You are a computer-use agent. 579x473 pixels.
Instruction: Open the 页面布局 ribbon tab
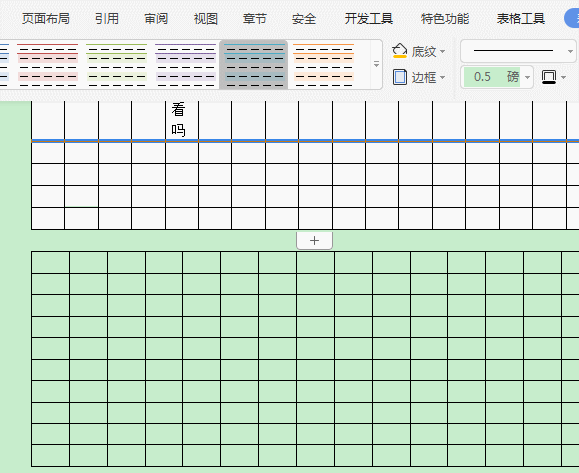[46, 18]
